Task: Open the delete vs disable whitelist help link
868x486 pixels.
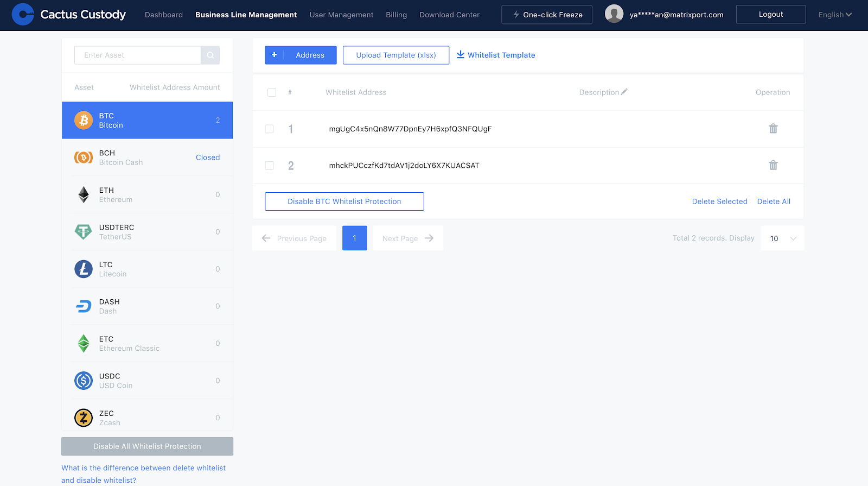Action: (x=143, y=474)
